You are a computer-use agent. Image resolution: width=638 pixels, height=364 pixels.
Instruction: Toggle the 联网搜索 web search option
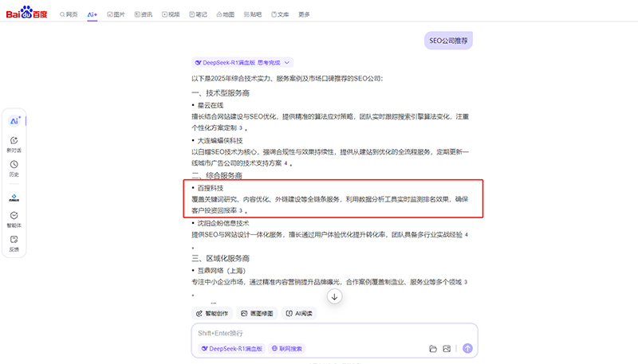(287, 349)
